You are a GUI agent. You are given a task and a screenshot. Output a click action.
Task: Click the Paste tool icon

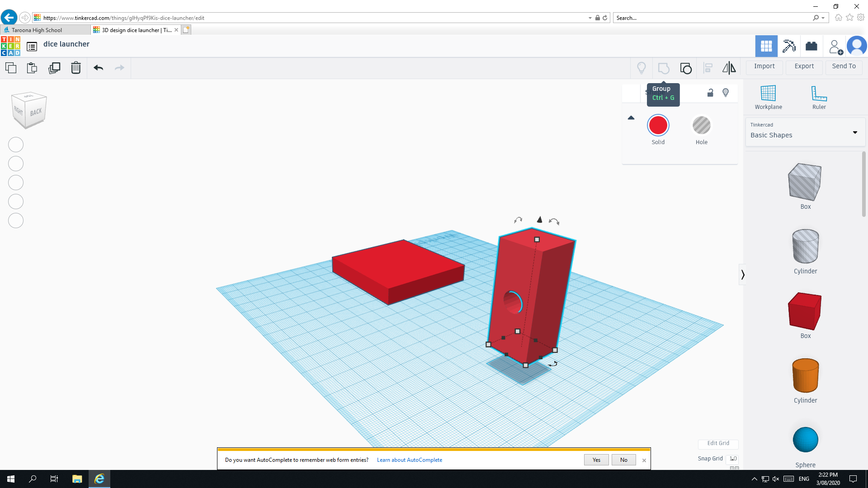tap(32, 68)
